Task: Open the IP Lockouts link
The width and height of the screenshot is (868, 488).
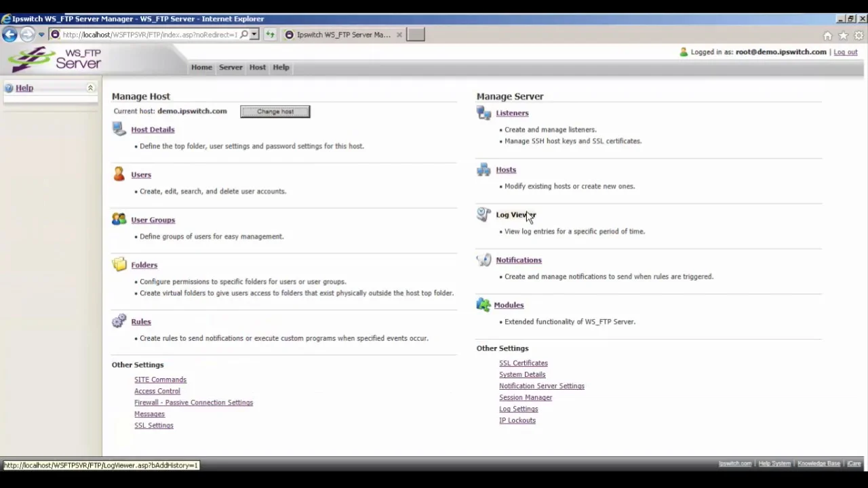Action: [x=517, y=421]
